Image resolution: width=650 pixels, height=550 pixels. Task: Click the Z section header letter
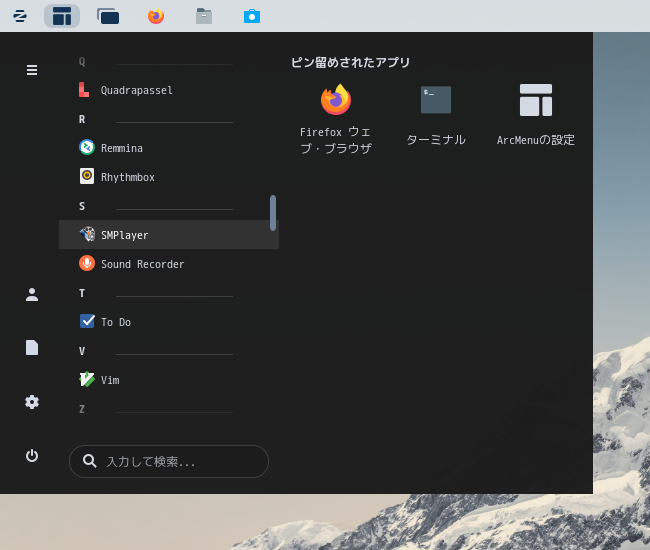[x=82, y=409]
